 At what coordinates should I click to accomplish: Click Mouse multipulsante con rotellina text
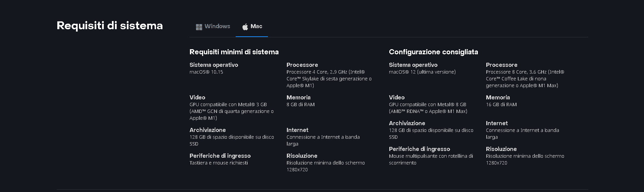pos(431,159)
